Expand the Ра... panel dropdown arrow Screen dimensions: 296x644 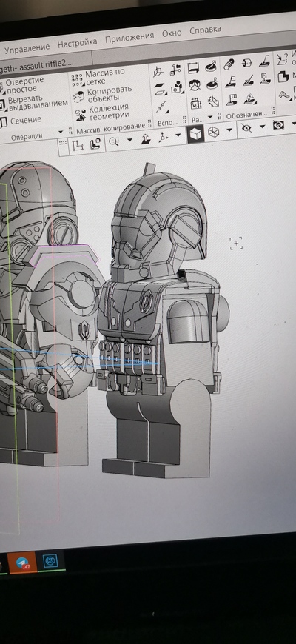(x=211, y=117)
